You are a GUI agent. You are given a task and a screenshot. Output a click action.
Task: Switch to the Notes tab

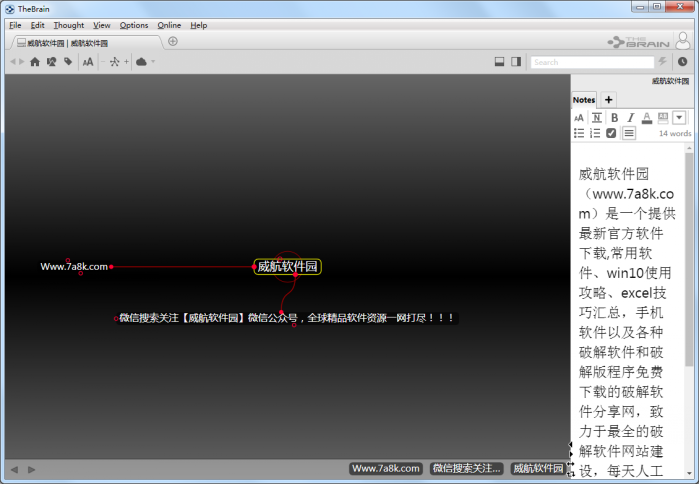pyautogui.click(x=584, y=100)
